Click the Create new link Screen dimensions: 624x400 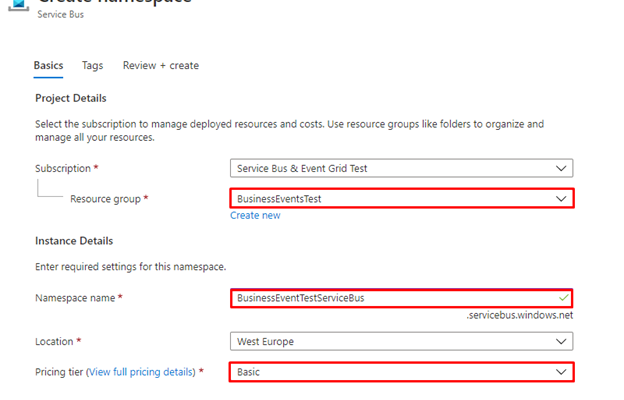[255, 215]
